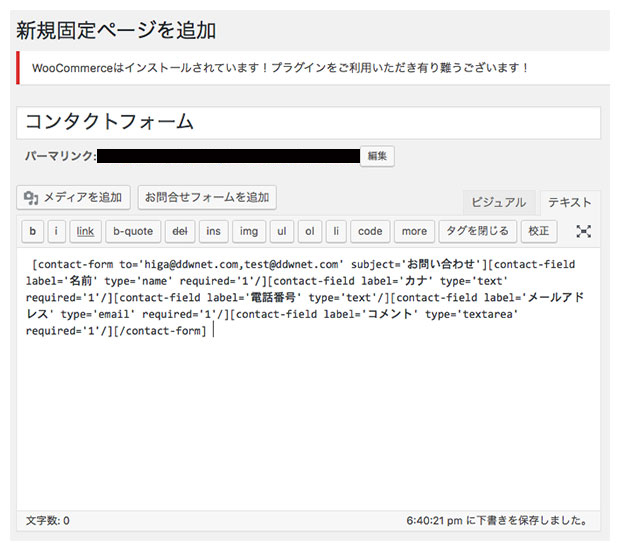
Task: Insert blockquote with b-quote button
Action: click(133, 231)
